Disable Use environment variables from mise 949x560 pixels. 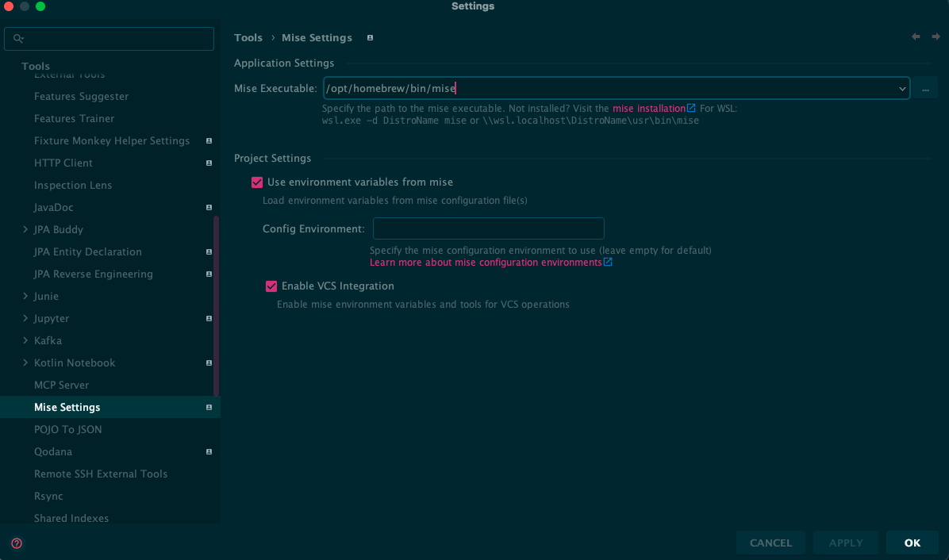(x=257, y=182)
